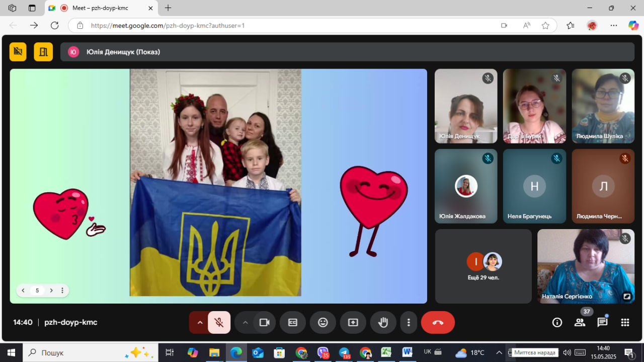644x362 pixels.
Task: Click the Юлія Денищук (Показ) presenter bar
Action: point(347,52)
